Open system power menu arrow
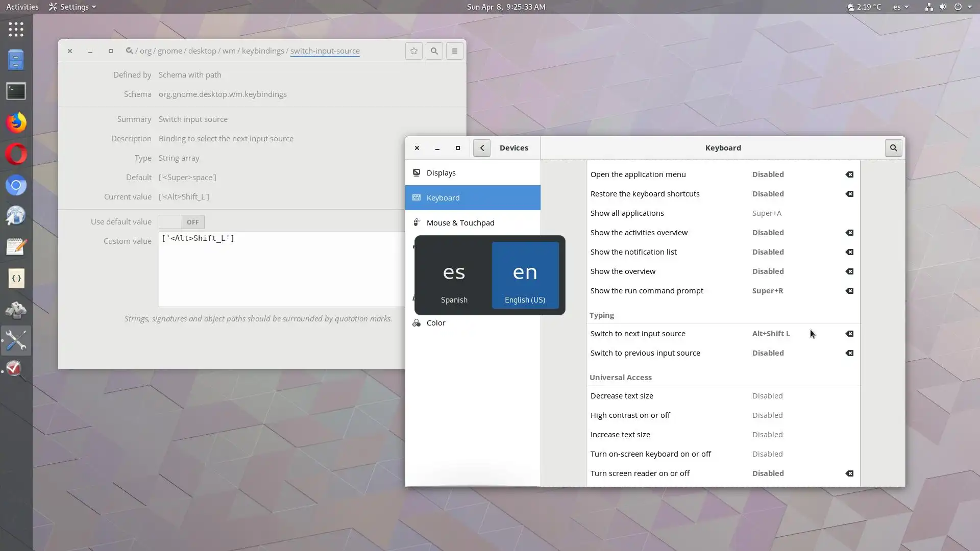This screenshot has height=551, width=980. click(969, 7)
